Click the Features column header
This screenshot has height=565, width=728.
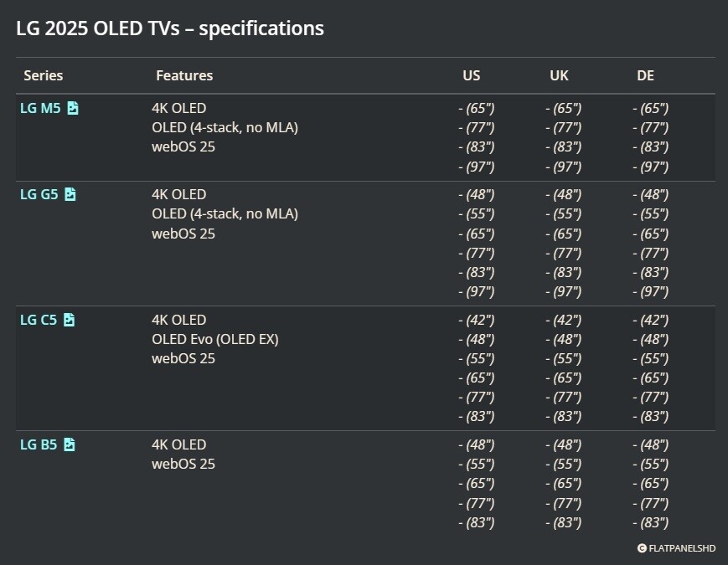[x=184, y=75]
